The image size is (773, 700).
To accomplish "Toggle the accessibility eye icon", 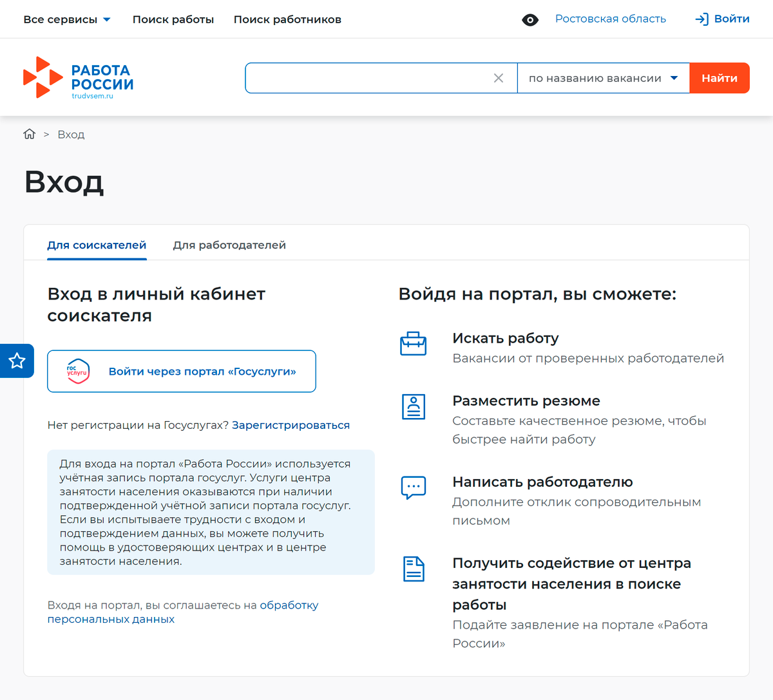I will pyautogui.click(x=530, y=19).
